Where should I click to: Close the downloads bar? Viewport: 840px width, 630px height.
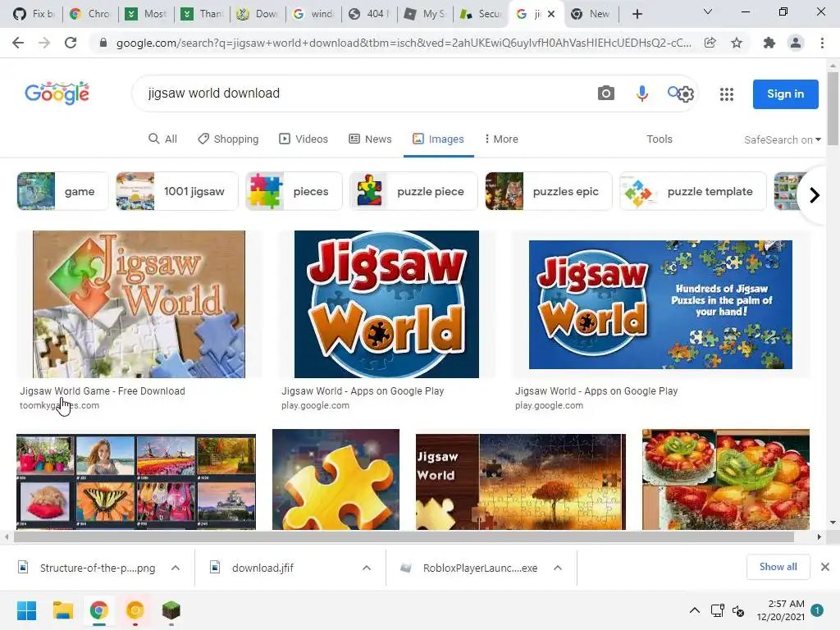(x=825, y=567)
